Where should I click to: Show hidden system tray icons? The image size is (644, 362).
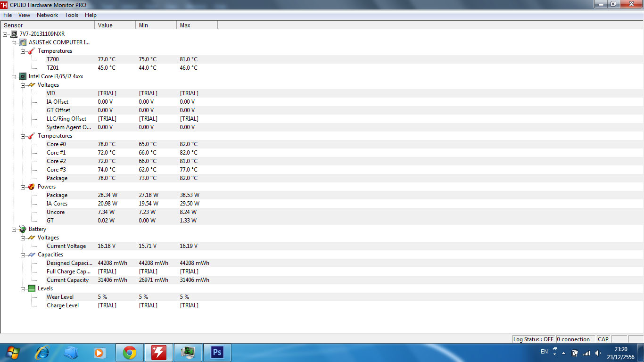563,353
